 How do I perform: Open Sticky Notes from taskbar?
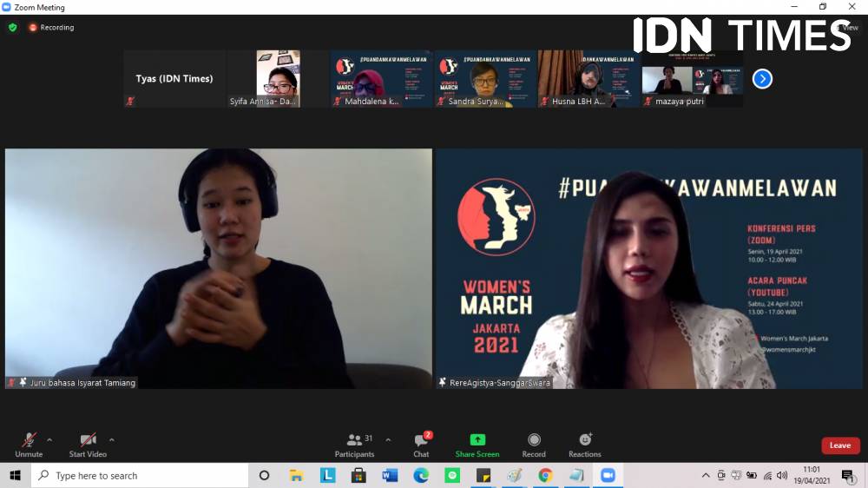coord(483,475)
